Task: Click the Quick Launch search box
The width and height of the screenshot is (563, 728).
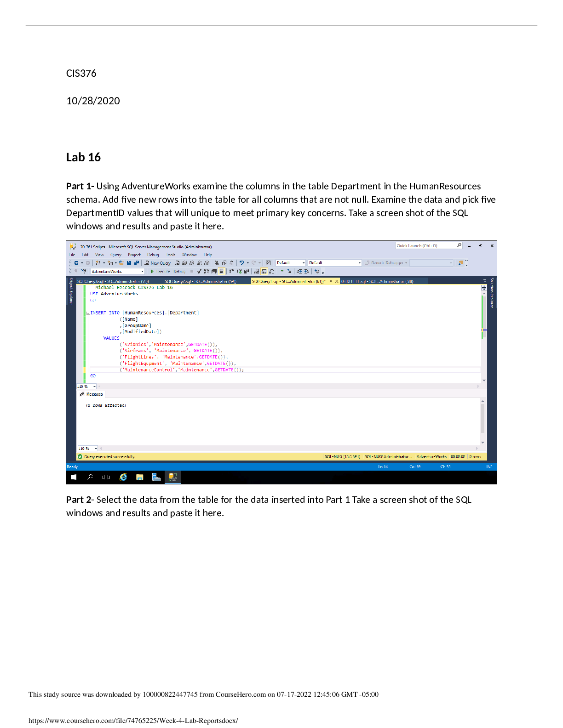Action: tap(426, 245)
